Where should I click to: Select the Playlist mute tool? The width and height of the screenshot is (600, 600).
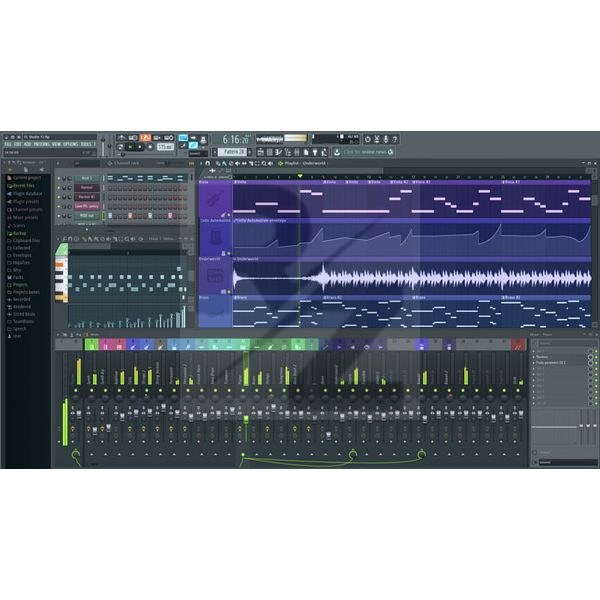(238, 163)
